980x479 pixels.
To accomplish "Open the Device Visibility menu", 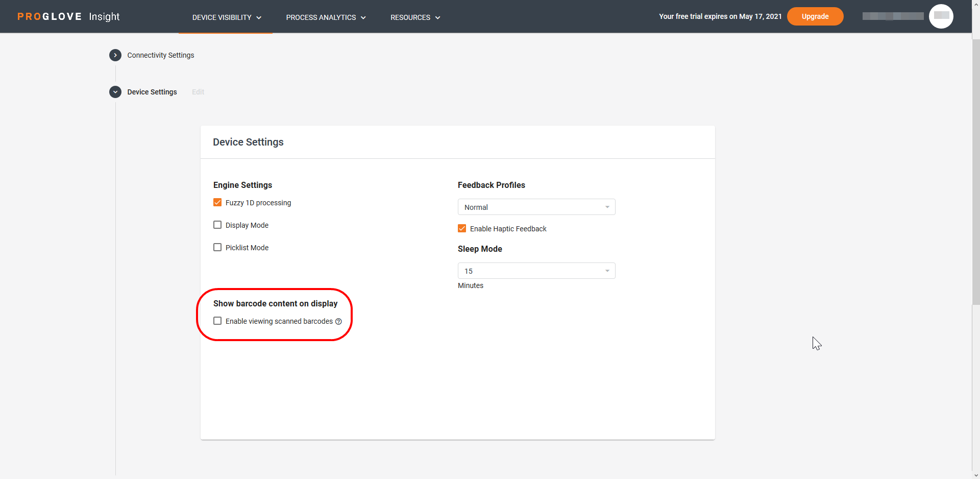I will (227, 17).
